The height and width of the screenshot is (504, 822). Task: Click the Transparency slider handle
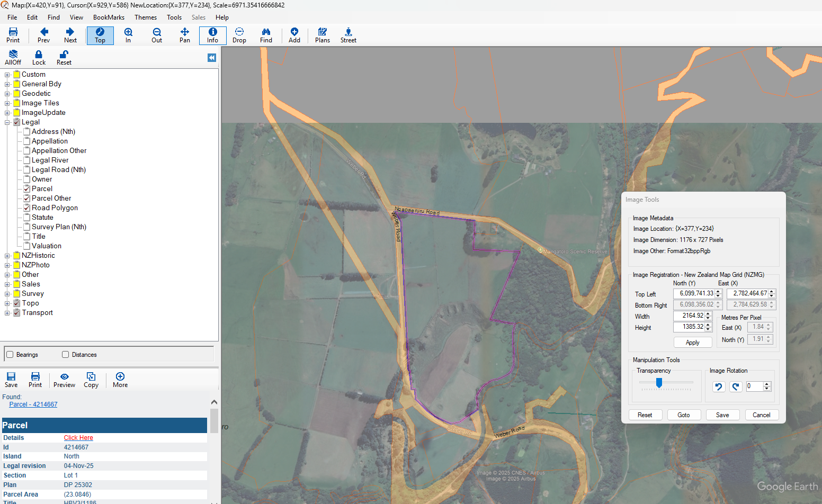pyautogui.click(x=659, y=383)
